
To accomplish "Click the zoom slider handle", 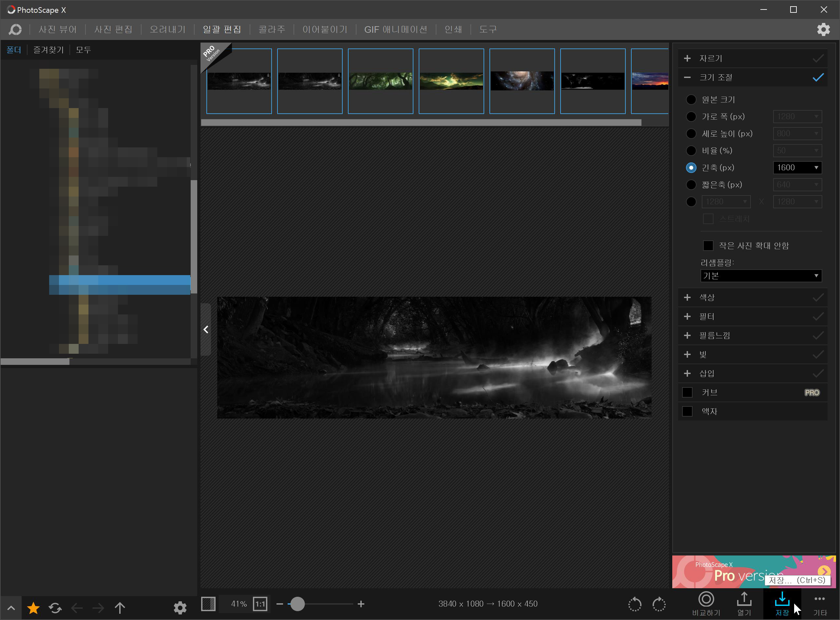I will (298, 604).
